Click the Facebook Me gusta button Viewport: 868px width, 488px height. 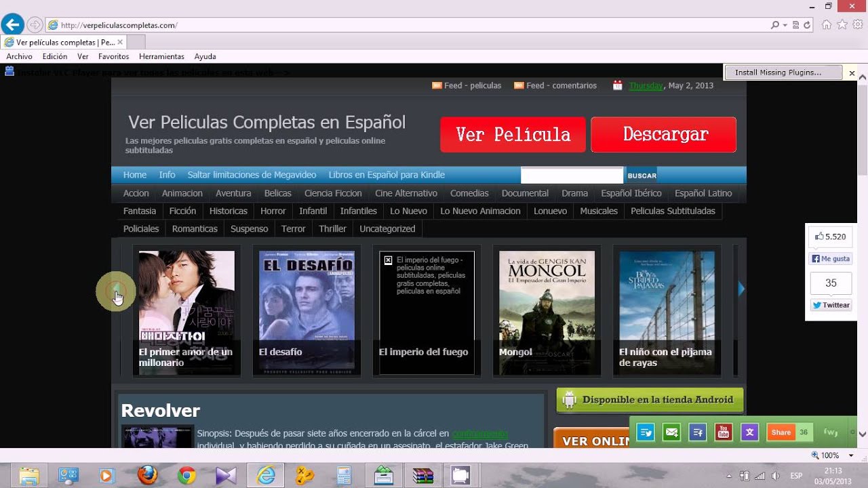pos(830,259)
